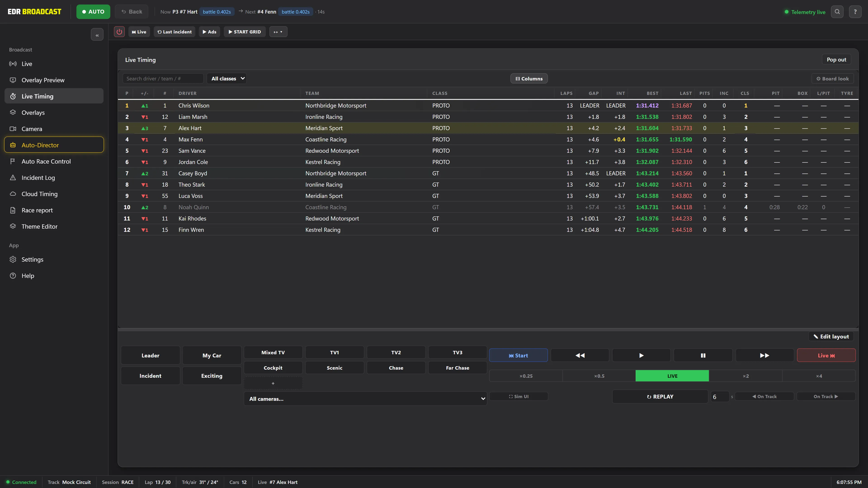Image resolution: width=868 pixels, height=488 pixels.
Task: Focus the Search driver / team field
Action: coord(163,78)
